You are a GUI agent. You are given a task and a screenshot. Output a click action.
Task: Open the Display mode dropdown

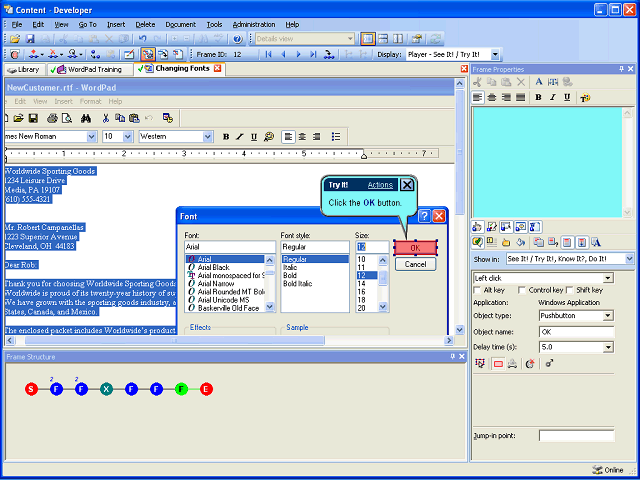coord(495,54)
